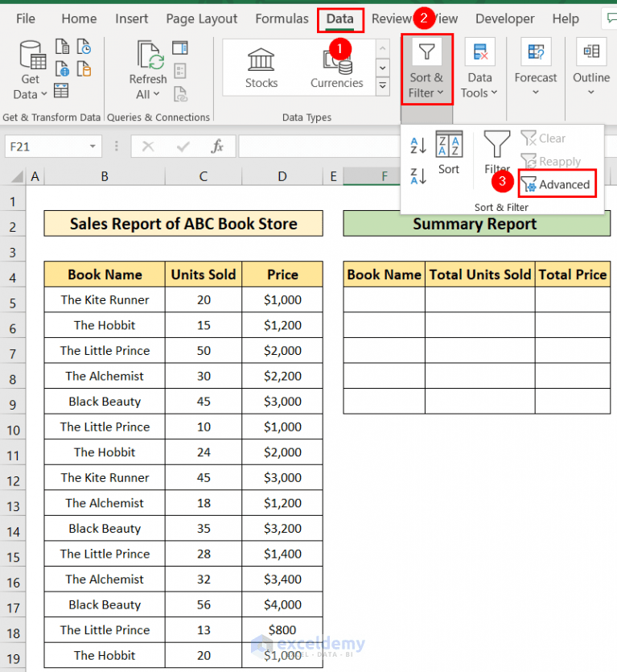Click From Table/Range icon
This screenshot has width=617, height=672.
point(61,91)
